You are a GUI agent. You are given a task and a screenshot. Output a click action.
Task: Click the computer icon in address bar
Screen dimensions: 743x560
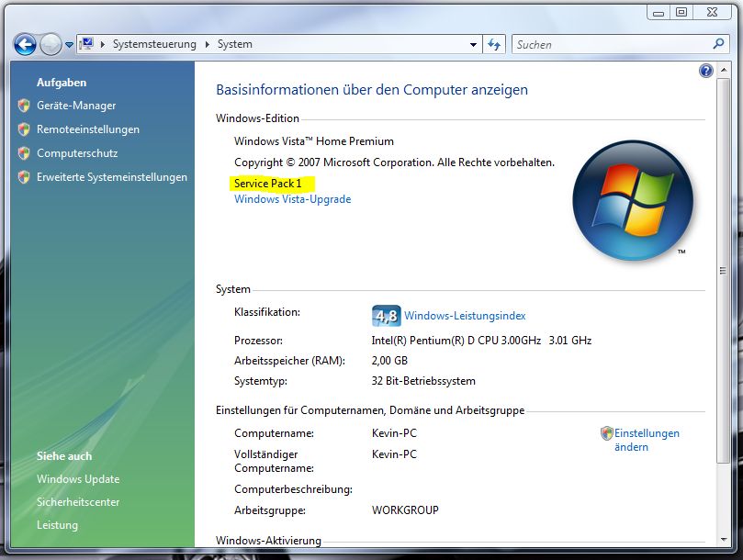[x=86, y=44]
